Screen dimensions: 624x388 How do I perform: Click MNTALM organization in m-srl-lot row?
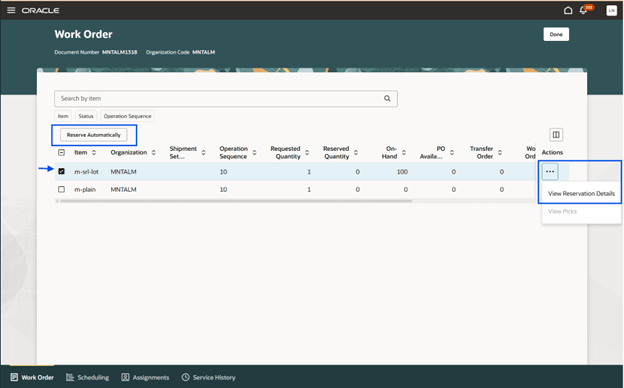tap(123, 172)
